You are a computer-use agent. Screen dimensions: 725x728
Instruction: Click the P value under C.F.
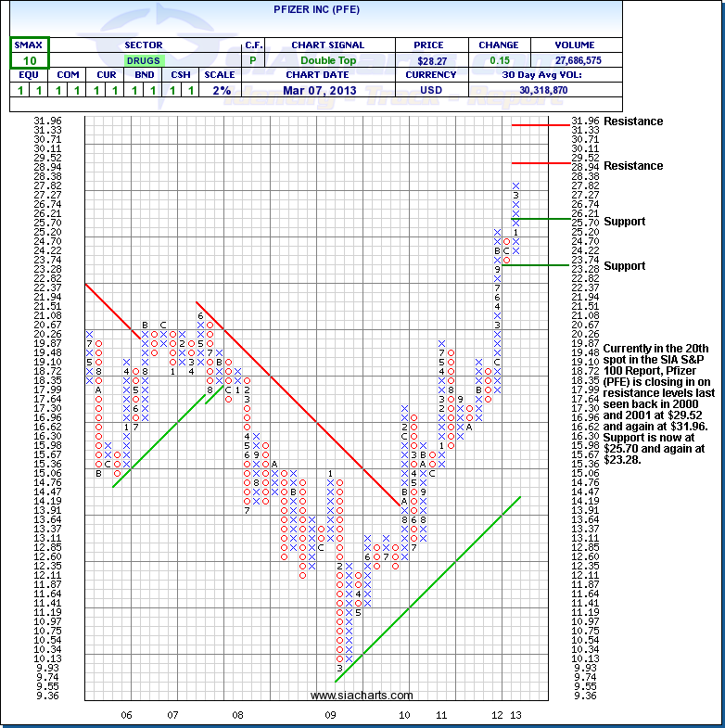(252, 60)
